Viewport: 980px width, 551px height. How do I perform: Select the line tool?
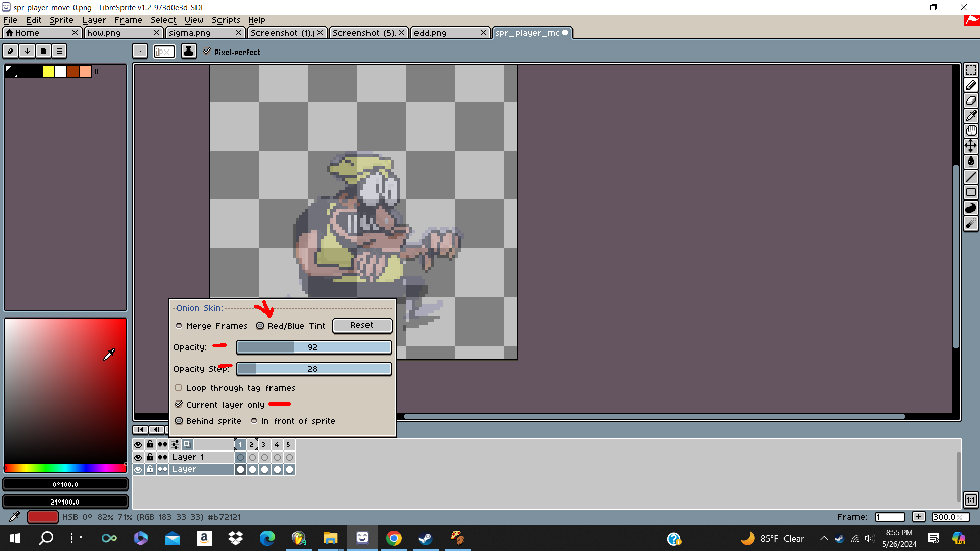click(x=970, y=177)
